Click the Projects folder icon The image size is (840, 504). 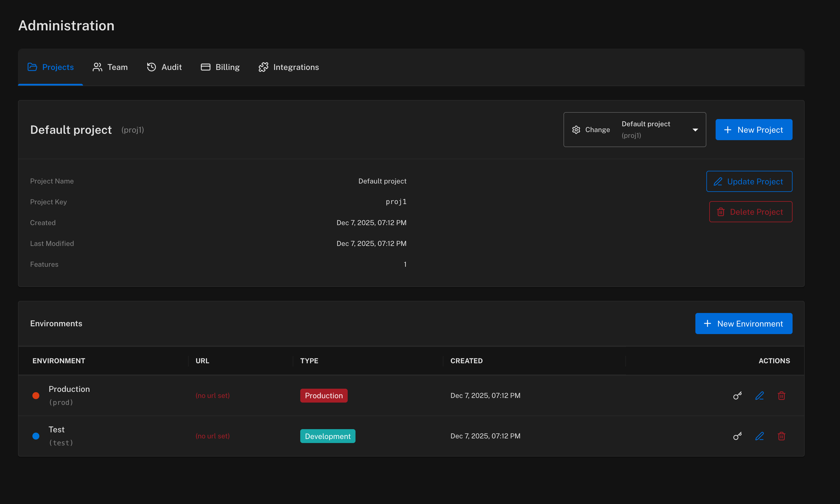pyautogui.click(x=32, y=67)
